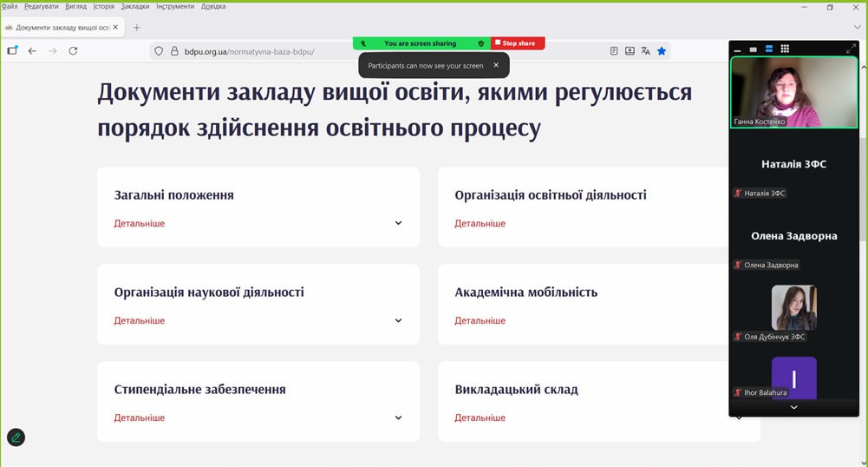
Task: Open a new browser tab with plus button
Action: [x=137, y=28]
